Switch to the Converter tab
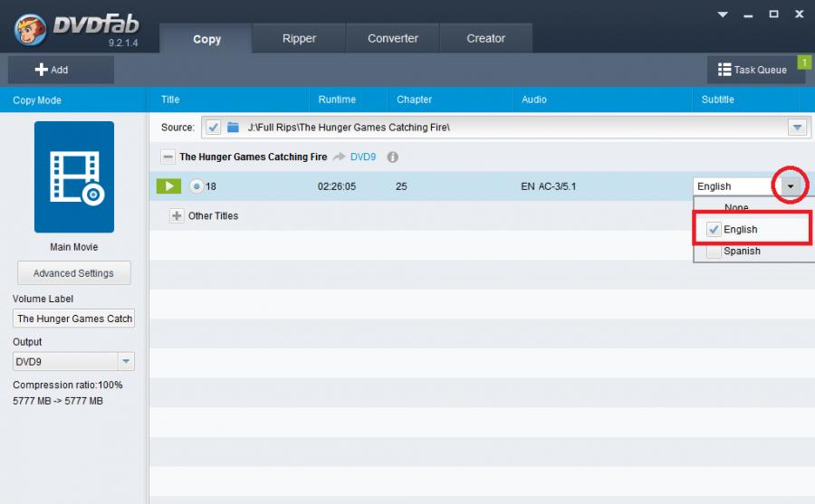 [x=392, y=38]
